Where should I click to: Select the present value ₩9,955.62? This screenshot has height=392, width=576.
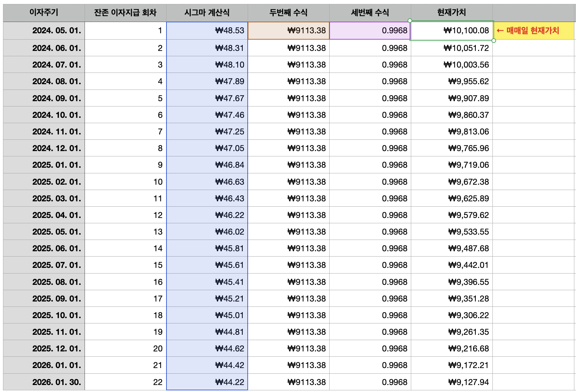pyautogui.click(x=452, y=81)
